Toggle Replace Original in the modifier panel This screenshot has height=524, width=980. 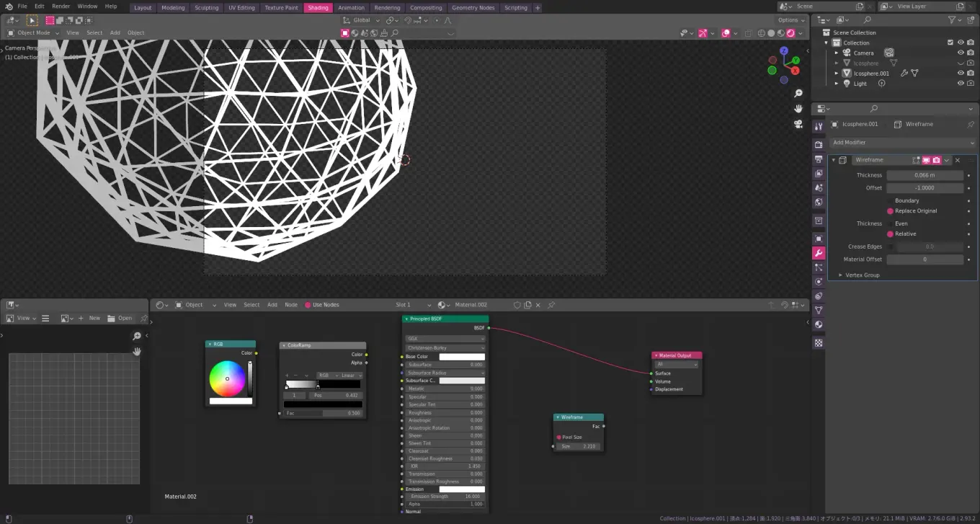(891, 210)
